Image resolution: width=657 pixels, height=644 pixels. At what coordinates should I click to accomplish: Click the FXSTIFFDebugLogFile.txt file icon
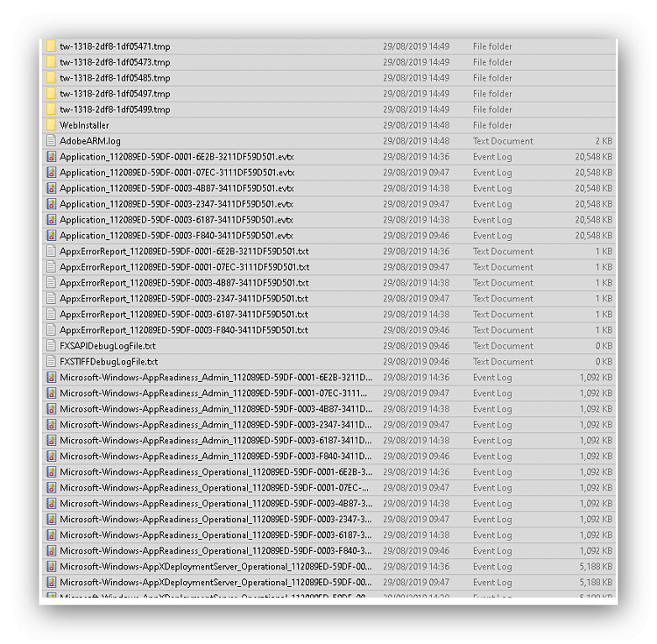coord(51,362)
